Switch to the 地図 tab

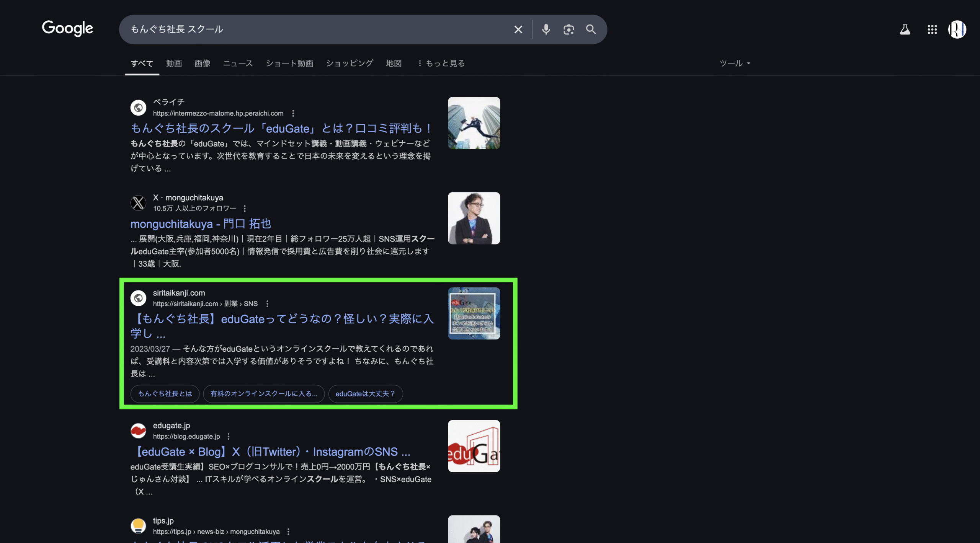(394, 64)
